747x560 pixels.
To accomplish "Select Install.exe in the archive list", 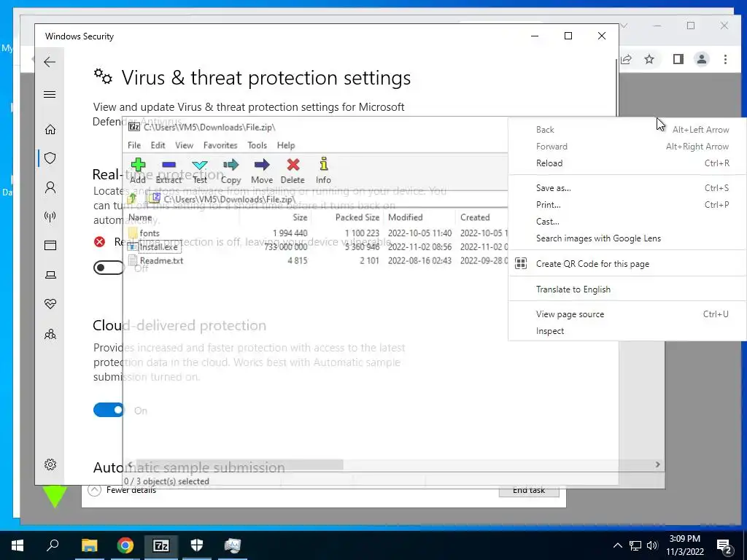I will (317, 246).
